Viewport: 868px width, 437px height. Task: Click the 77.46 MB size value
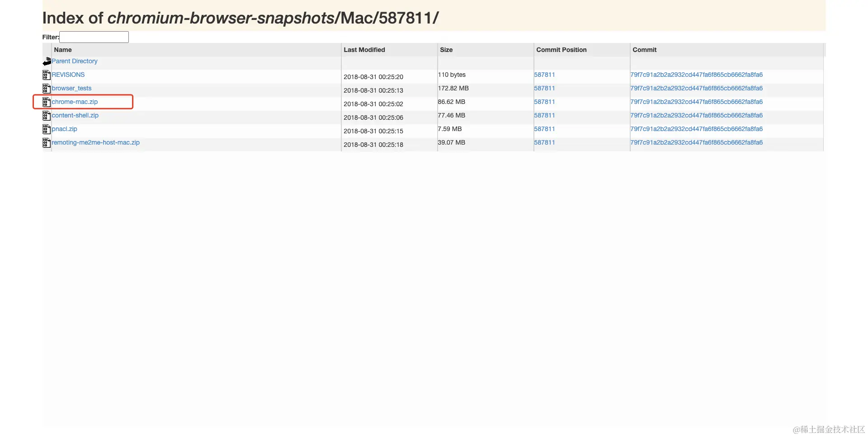point(452,115)
